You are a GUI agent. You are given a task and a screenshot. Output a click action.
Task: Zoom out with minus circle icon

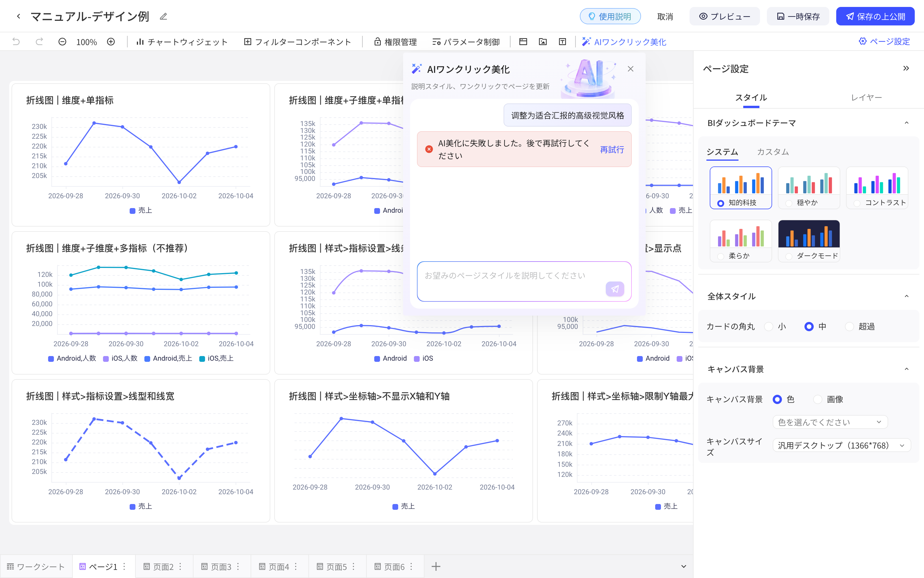coord(62,42)
